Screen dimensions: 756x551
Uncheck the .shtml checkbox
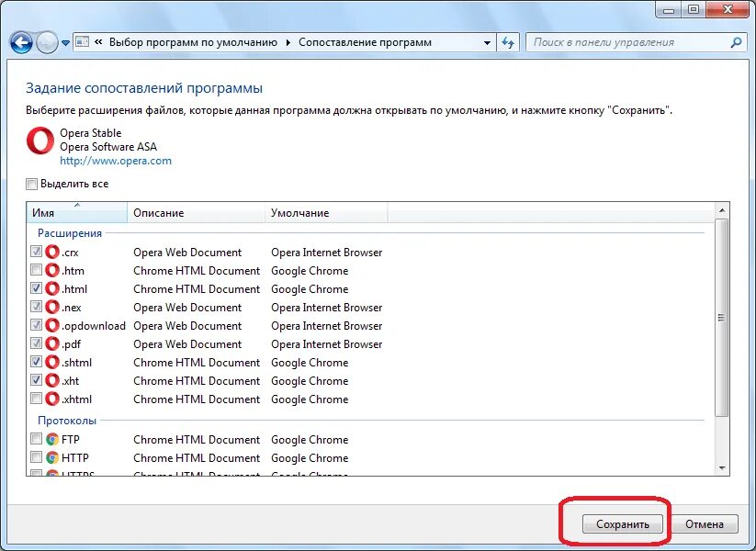pos(36,361)
